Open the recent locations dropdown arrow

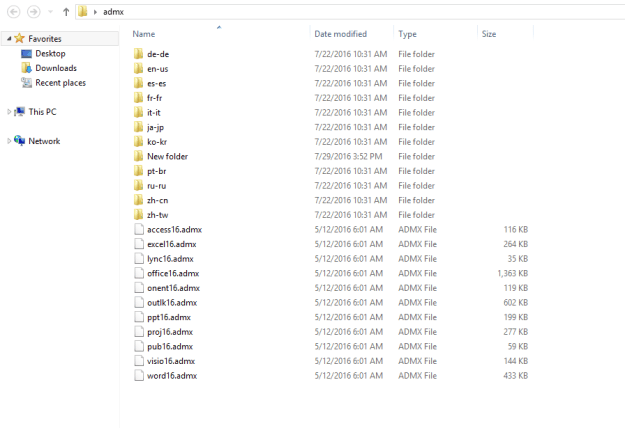(51, 12)
